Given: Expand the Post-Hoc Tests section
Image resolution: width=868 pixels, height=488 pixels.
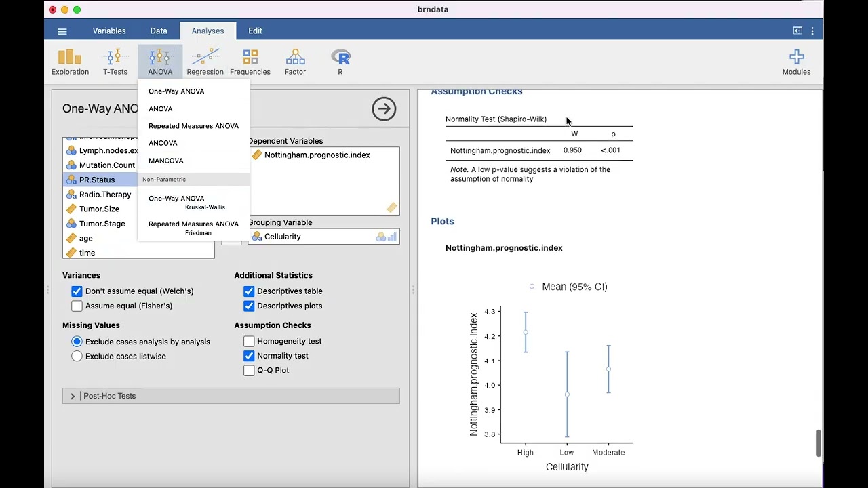Looking at the screenshot, I should [x=231, y=396].
